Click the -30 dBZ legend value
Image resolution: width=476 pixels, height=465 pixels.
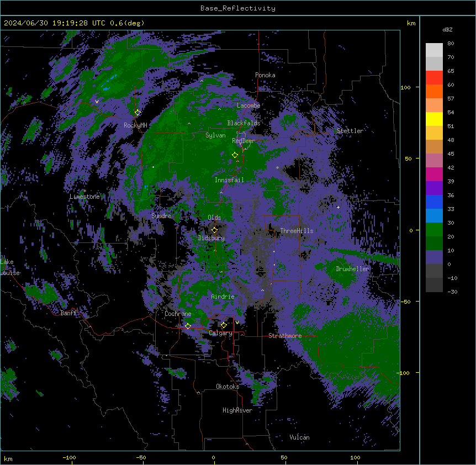[452, 292]
